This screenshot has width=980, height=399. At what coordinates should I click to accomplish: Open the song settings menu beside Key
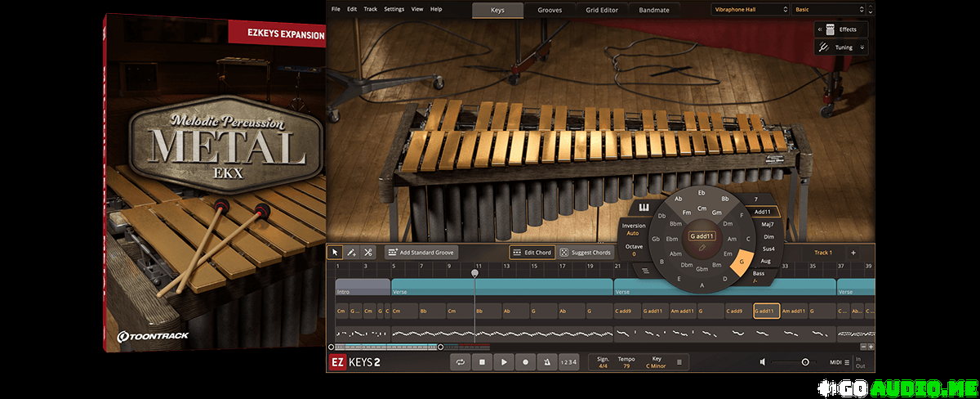[679, 362]
